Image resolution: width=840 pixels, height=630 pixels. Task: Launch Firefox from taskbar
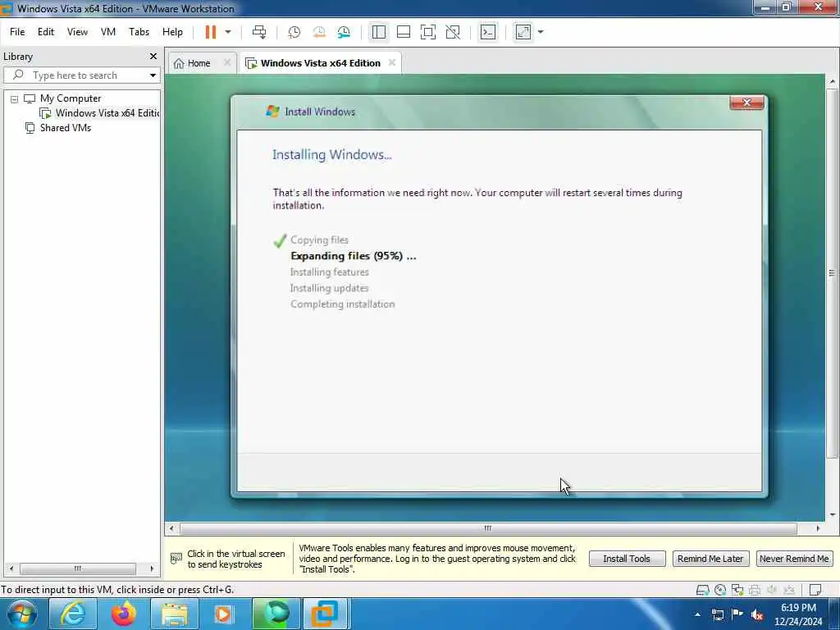pyautogui.click(x=124, y=614)
